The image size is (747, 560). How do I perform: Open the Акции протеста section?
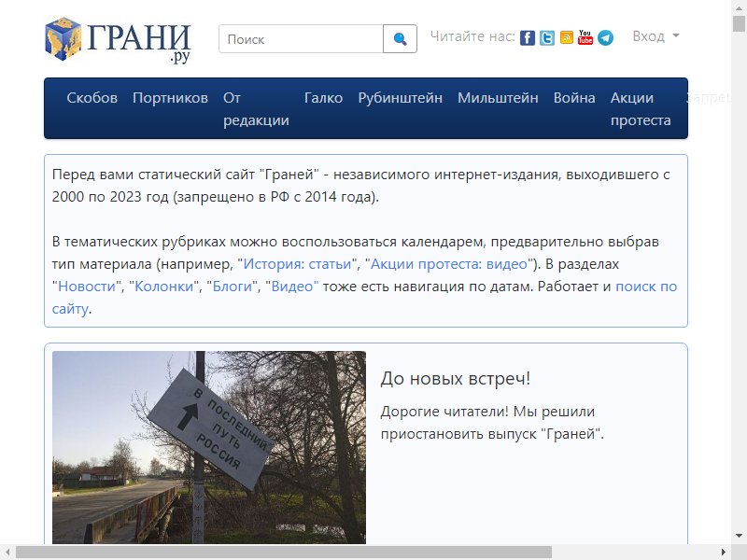pos(641,109)
